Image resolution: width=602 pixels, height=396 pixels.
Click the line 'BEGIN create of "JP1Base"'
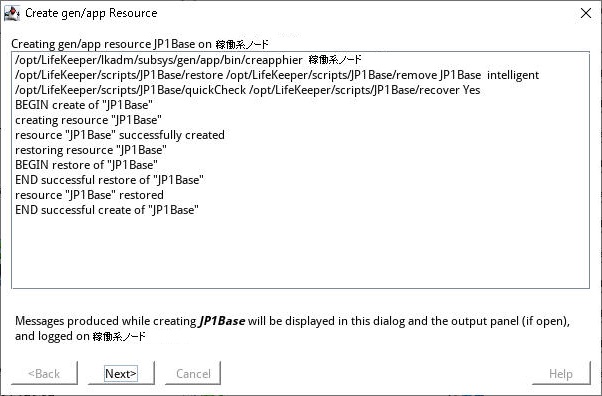84,105
